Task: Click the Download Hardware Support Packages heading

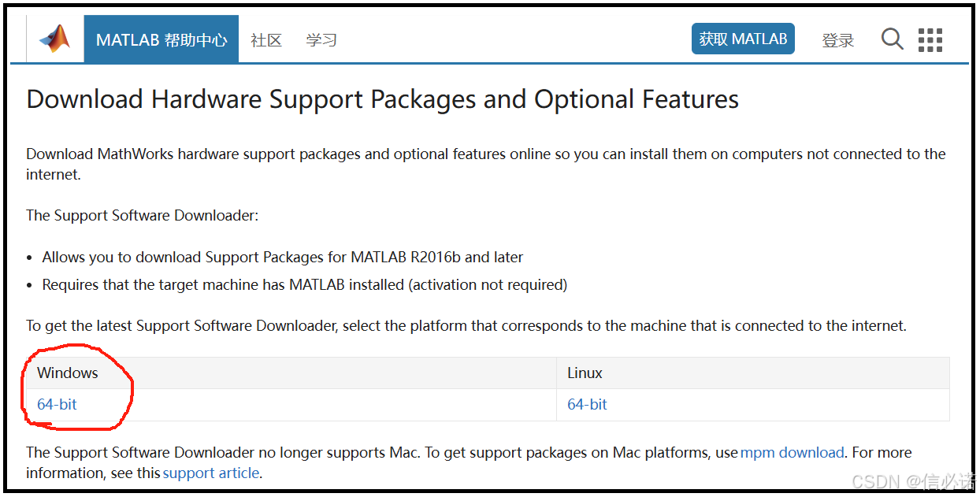Action: (x=383, y=99)
